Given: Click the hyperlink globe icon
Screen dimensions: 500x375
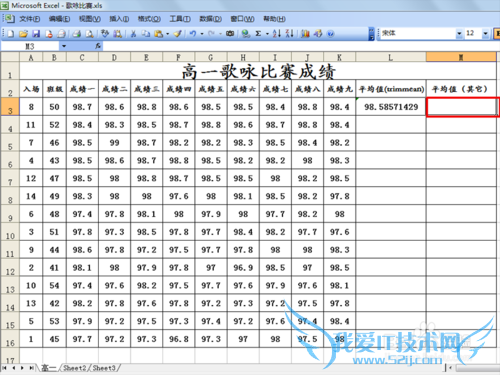Looking at the screenshot, I should (x=246, y=34).
